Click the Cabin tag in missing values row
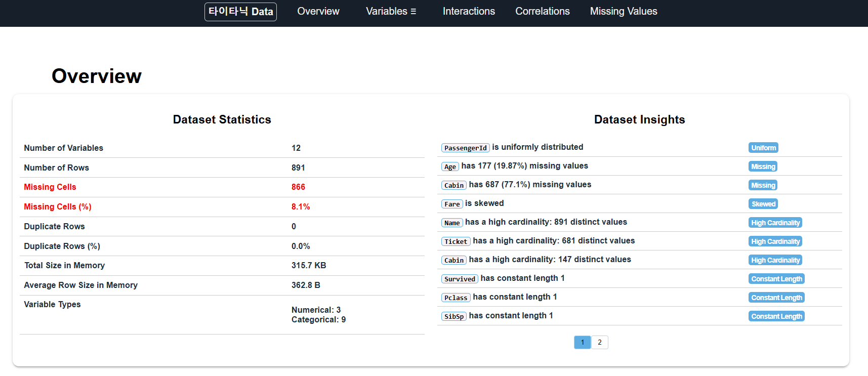This screenshot has width=868, height=376. click(454, 185)
